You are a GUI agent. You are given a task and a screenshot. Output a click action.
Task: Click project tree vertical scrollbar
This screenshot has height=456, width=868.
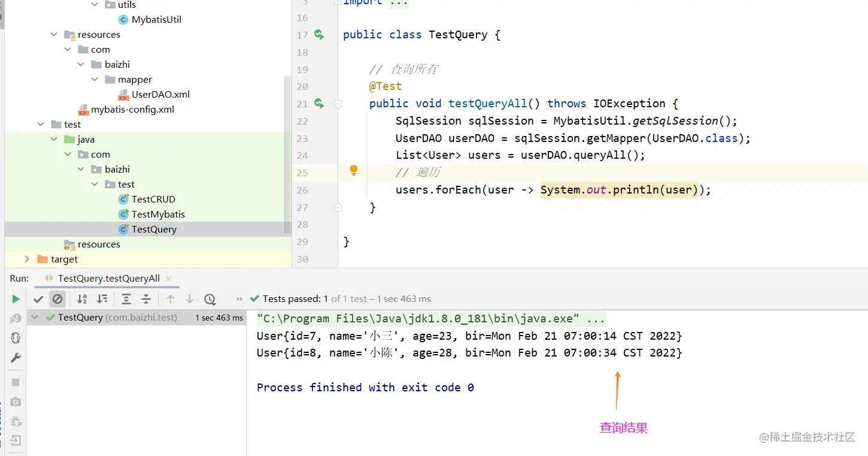pos(288,155)
